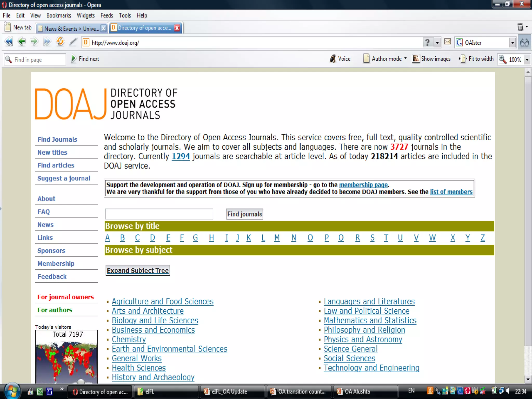Screen dimensions: 532x399
Task: Click the Reload page icon
Action: click(x=60, y=42)
